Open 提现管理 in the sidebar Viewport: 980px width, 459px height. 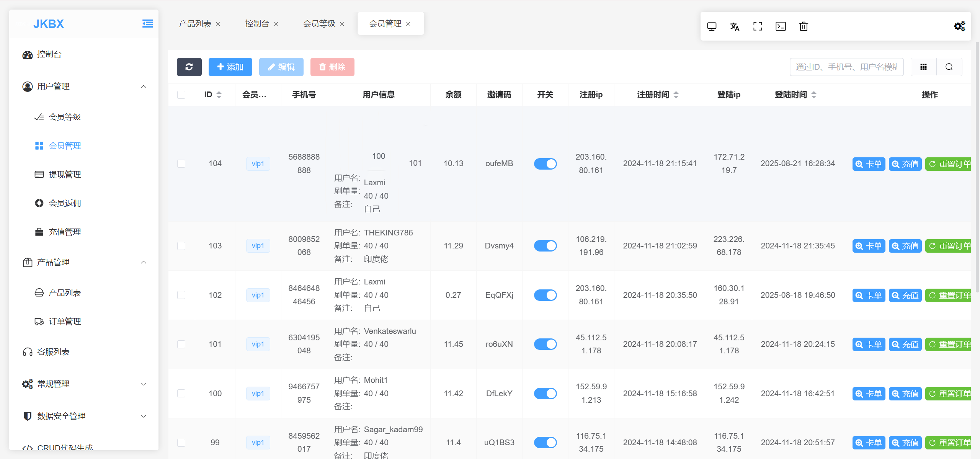tap(65, 175)
